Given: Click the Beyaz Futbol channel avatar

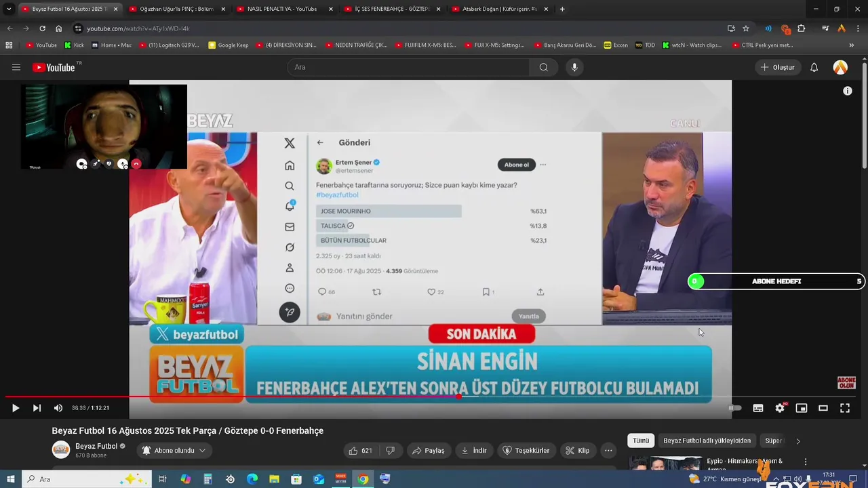Looking at the screenshot, I should [x=61, y=450].
